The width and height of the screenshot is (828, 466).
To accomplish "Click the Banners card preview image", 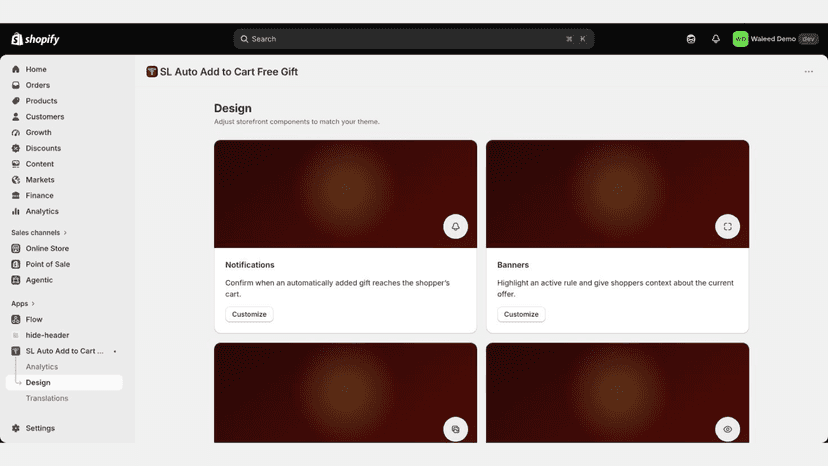I will pyautogui.click(x=617, y=194).
